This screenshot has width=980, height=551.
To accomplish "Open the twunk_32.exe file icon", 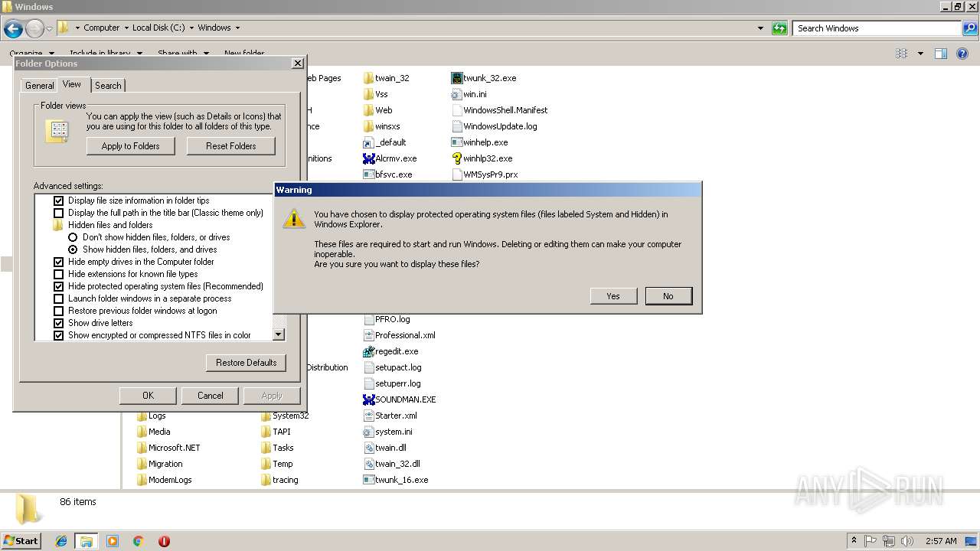I will pos(457,78).
